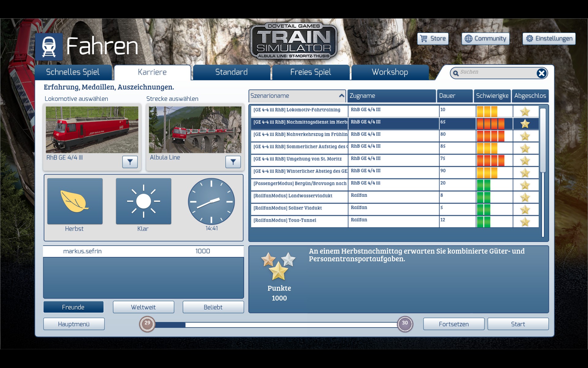The width and height of the screenshot is (588, 368).
Task: Open the Albula Line route filter dropdown
Action: point(233,162)
